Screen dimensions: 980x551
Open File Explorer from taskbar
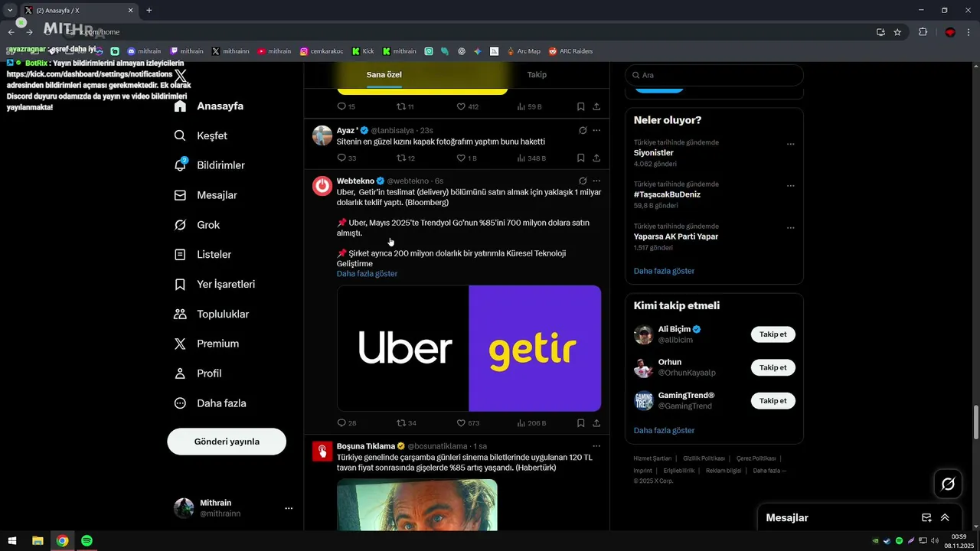[x=38, y=541]
